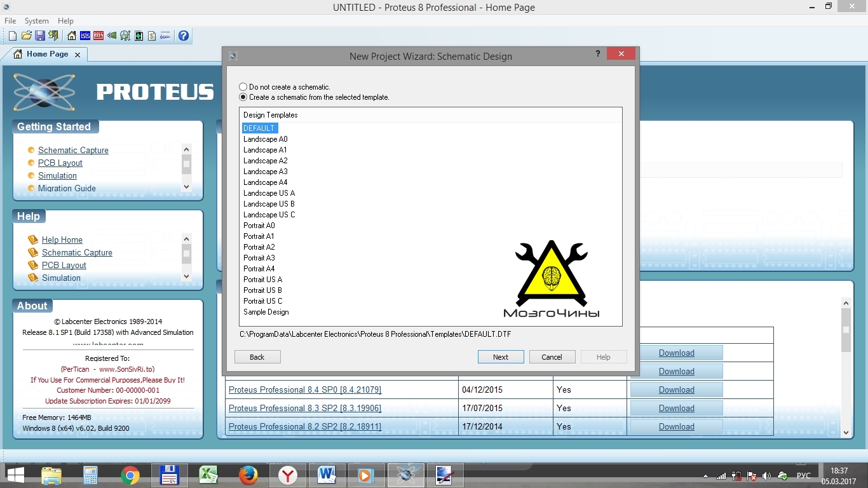This screenshot has width=868, height=488.
Task: Click Getting Started panel scroll up arrow
Action: tap(186, 149)
